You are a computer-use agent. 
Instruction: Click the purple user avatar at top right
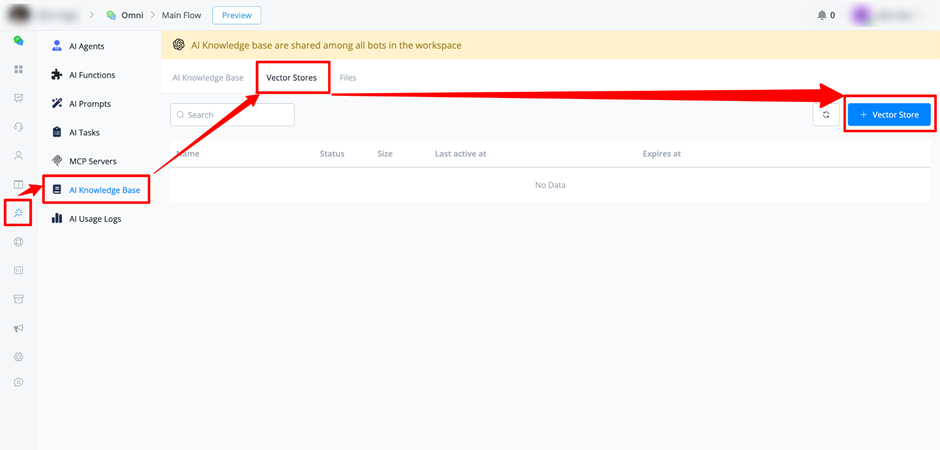point(861,16)
